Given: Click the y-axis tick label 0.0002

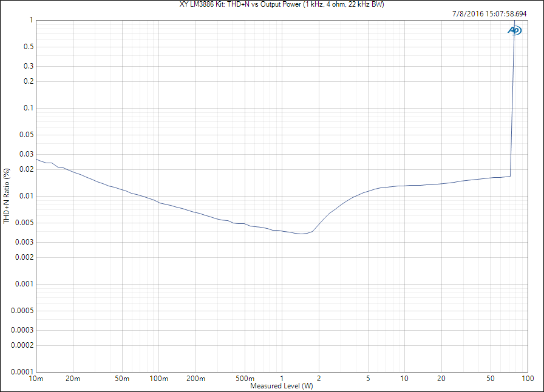Looking at the screenshot, I should pos(22,345).
